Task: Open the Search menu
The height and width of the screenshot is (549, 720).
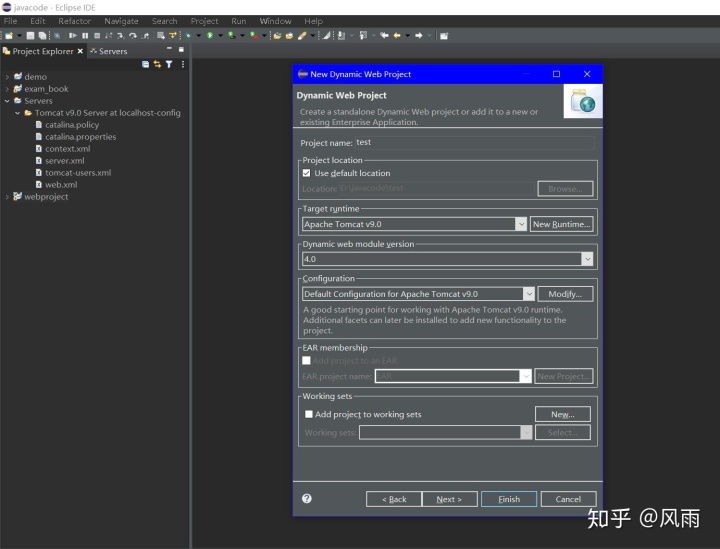Action: tap(164, 21)
